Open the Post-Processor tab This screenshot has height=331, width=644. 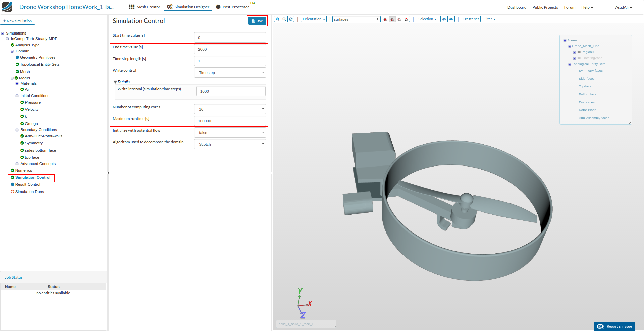(232, 7)
